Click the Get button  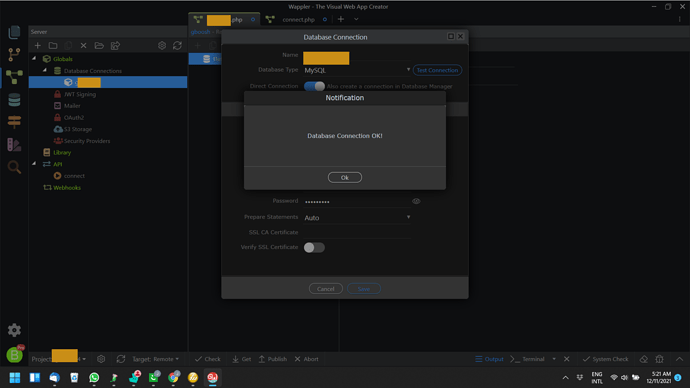point(242,359)
